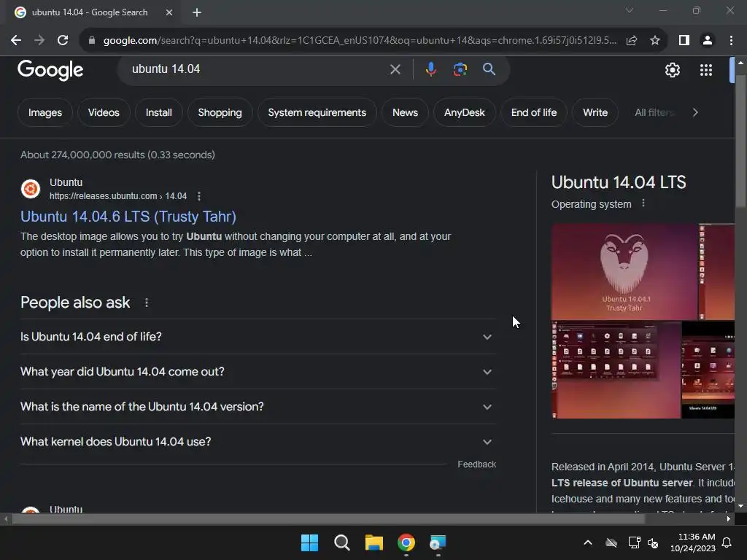Select the Write filter chip
The width and height of the screenshot is (747, 560).
[x=595, y=112]
